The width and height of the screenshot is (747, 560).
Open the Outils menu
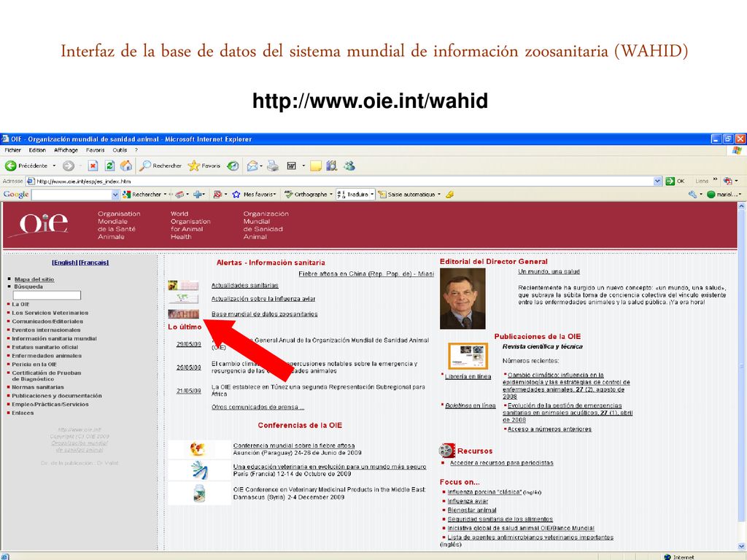point(120,150)
